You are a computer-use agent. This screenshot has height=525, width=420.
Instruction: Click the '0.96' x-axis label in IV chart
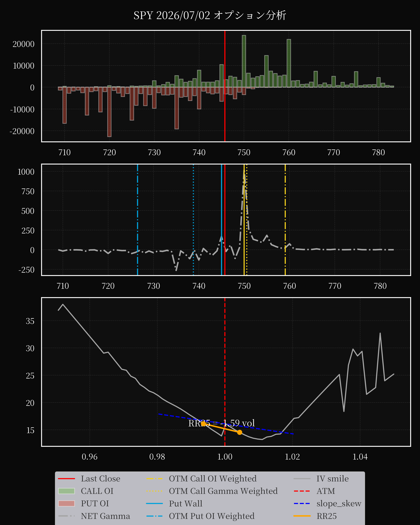pyautogui.click(x=90, y=457)
